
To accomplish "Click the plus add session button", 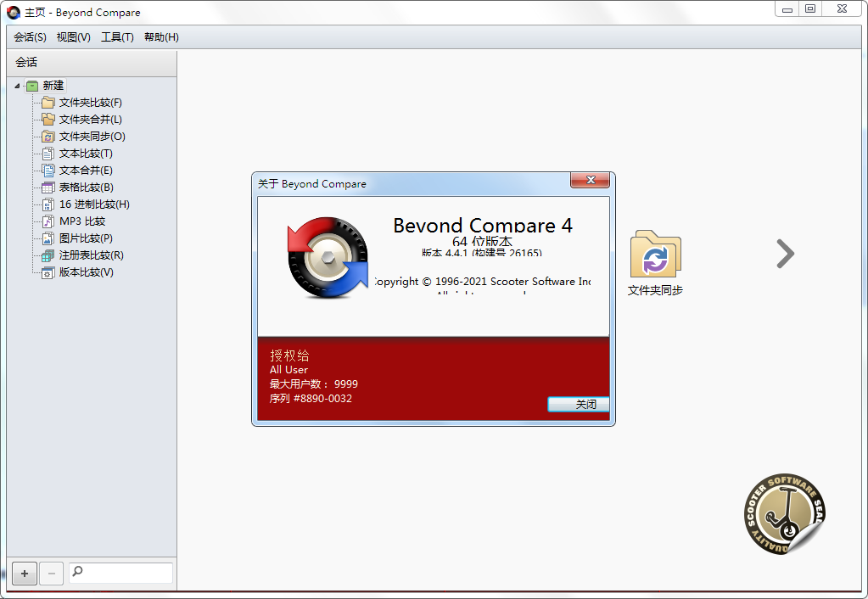I will coord(25,574).
